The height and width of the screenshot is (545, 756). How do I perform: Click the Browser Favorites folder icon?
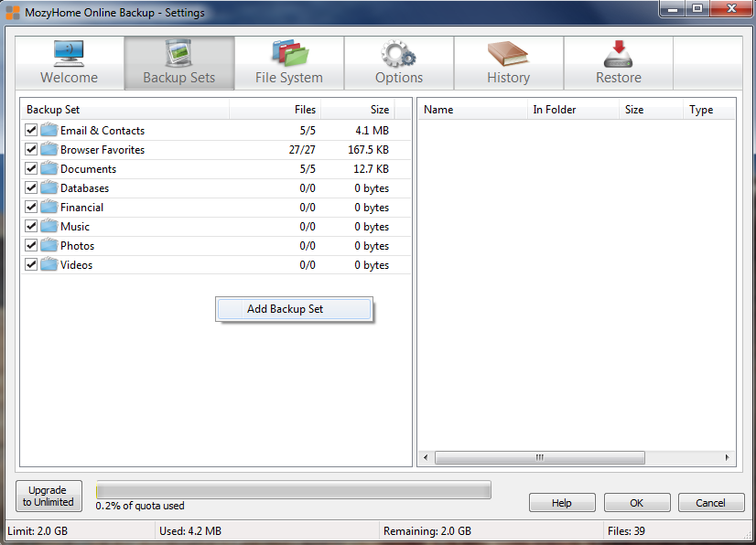(x=49, y=149)
